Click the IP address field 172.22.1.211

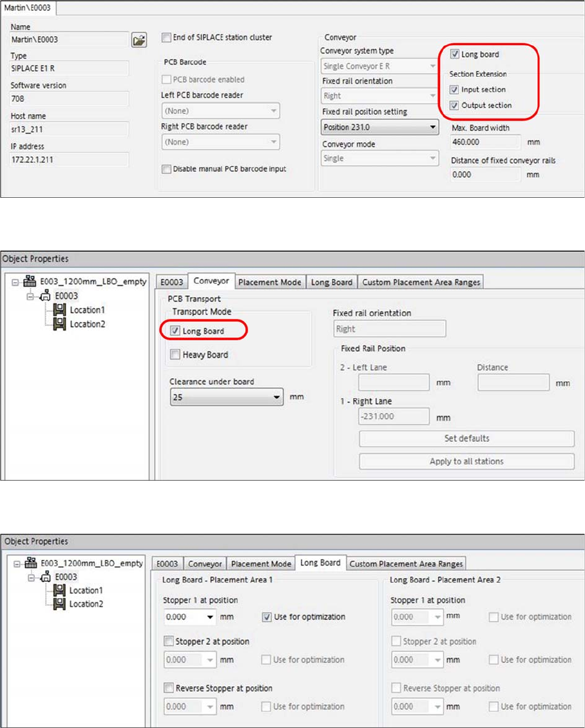[69, 159]
